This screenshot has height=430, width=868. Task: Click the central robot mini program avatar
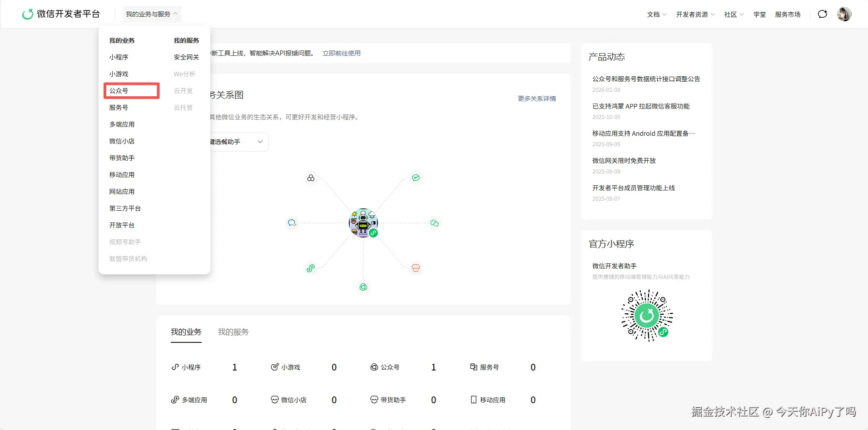pyautogui.click(x=363, y=223)
